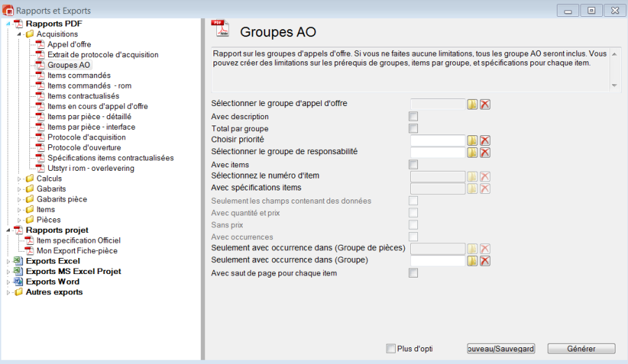The height and width of the screenshot is (364, 628).
Task: Collapse the Acquisitions folder
Action: pyautogui.click(x=20, y=34)
